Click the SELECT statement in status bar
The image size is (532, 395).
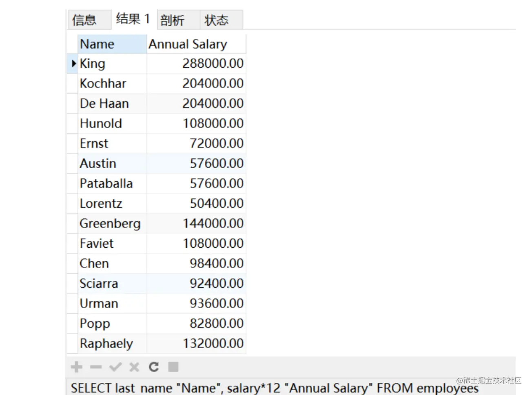275,388
